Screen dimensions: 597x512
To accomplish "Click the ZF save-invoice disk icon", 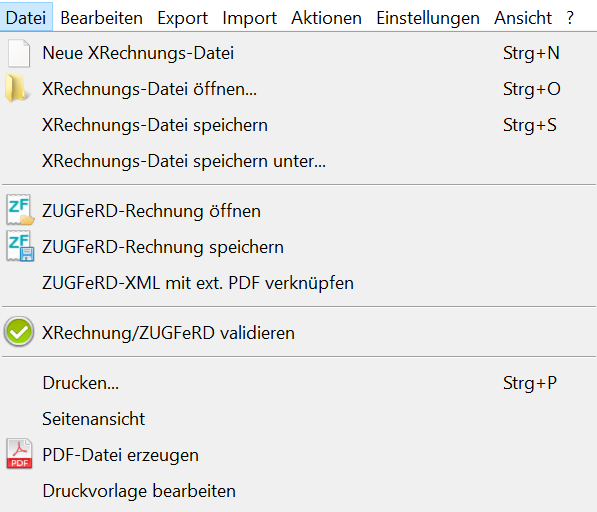I will [20, 246].
